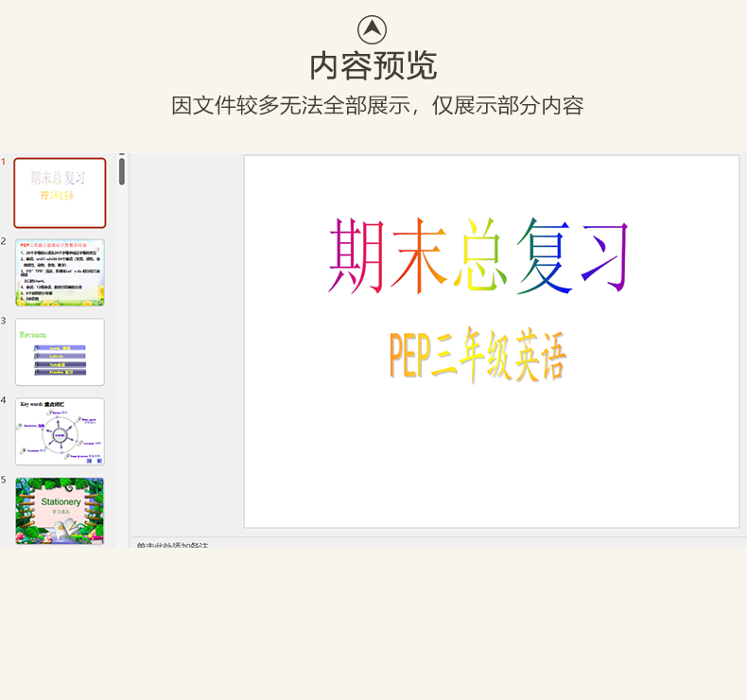
Task: Select slide 1 thumbnail 期末总复习
Action: coord(60,193)
